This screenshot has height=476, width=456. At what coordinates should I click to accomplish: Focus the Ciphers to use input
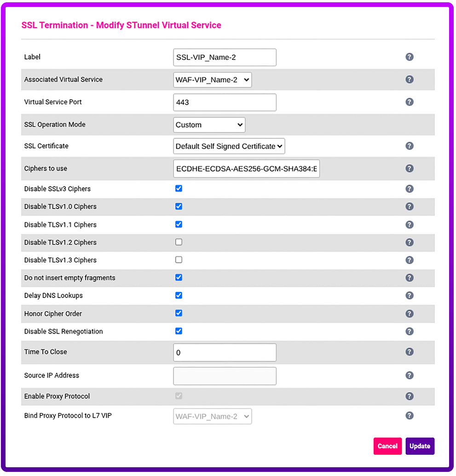[x=246, y=169]
